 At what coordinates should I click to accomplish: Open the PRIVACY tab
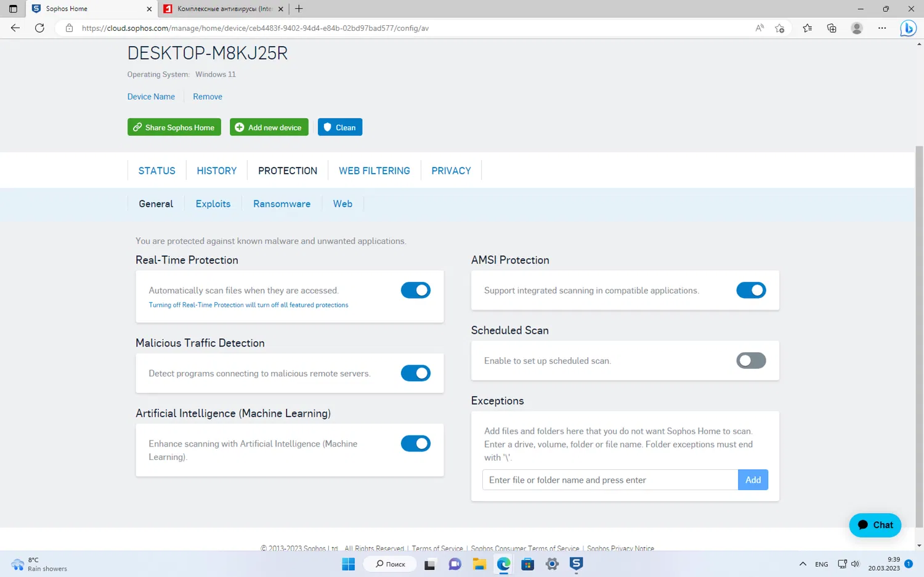click(451, 171)
